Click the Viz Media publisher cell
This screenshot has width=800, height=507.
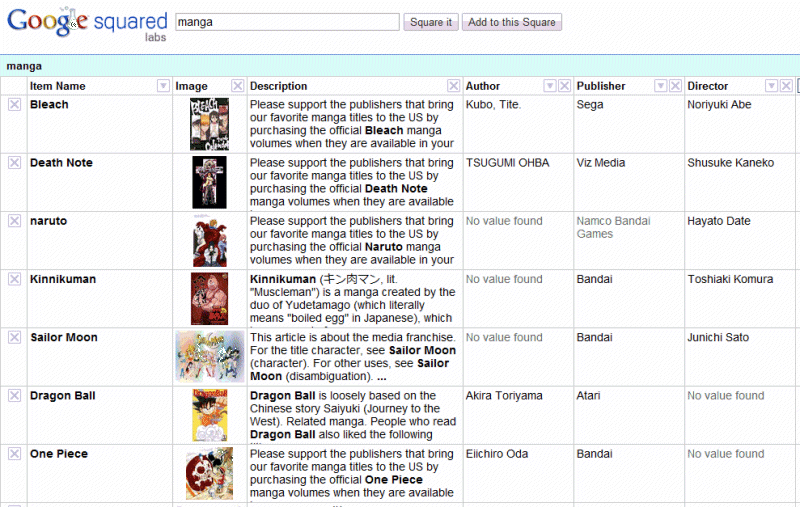click(x=601, y=163)
